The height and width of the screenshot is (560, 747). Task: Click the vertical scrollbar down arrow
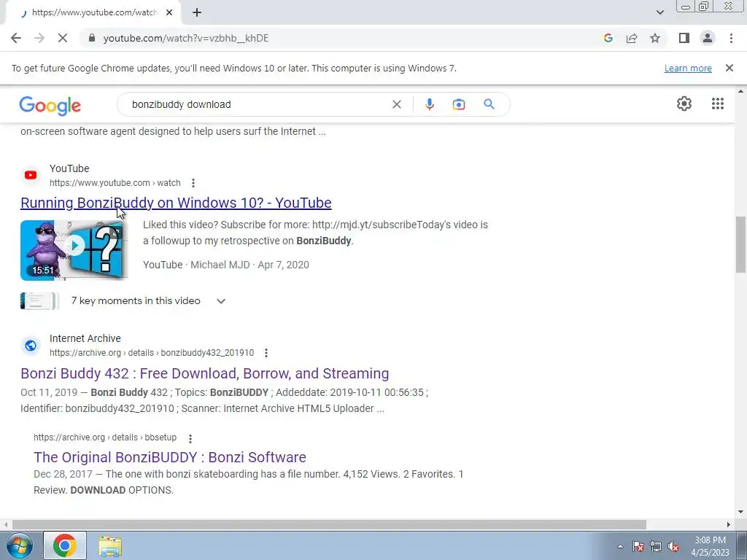[741, 513]
